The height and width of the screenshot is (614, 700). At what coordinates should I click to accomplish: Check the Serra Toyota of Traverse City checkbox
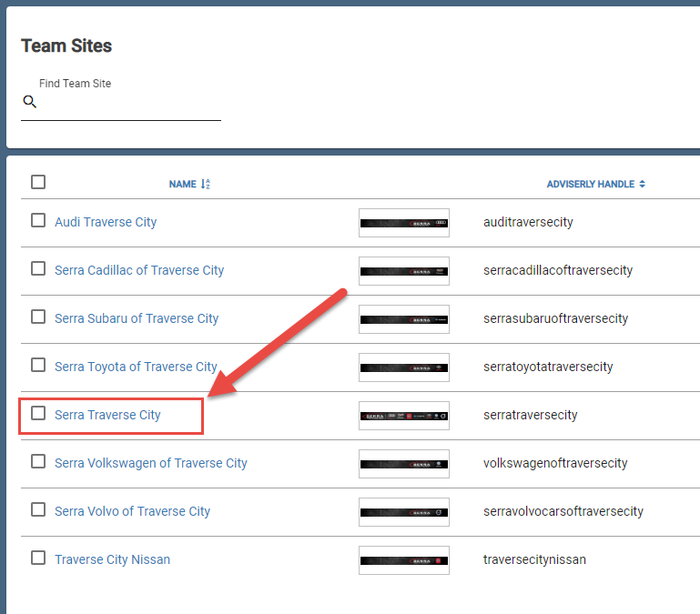coord(38,365)
